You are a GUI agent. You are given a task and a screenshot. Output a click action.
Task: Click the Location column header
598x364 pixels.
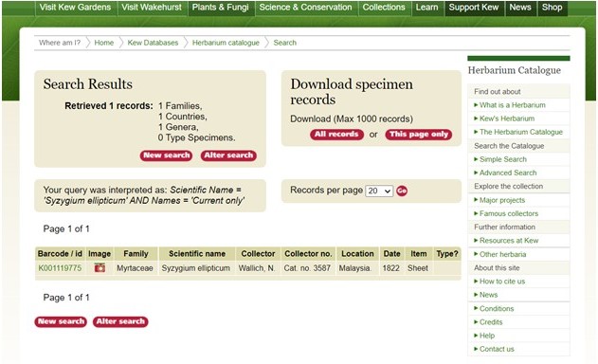[357, 254]
